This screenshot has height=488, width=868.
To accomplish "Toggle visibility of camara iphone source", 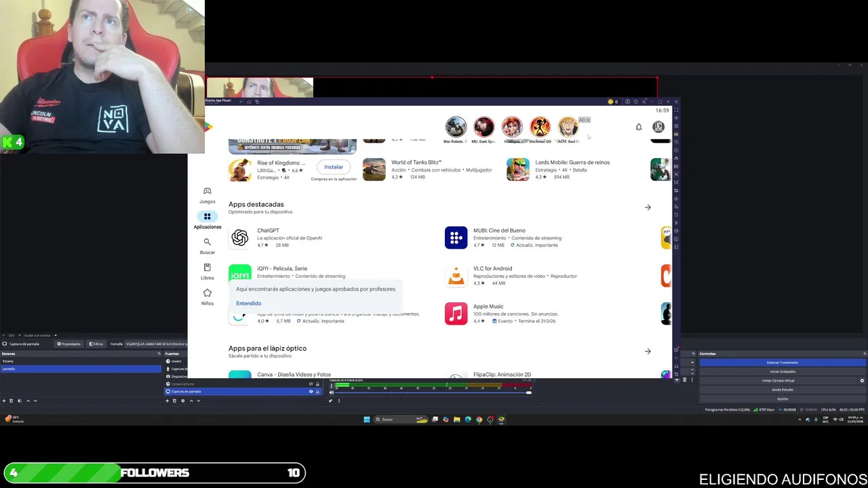I will click(311, 384).
